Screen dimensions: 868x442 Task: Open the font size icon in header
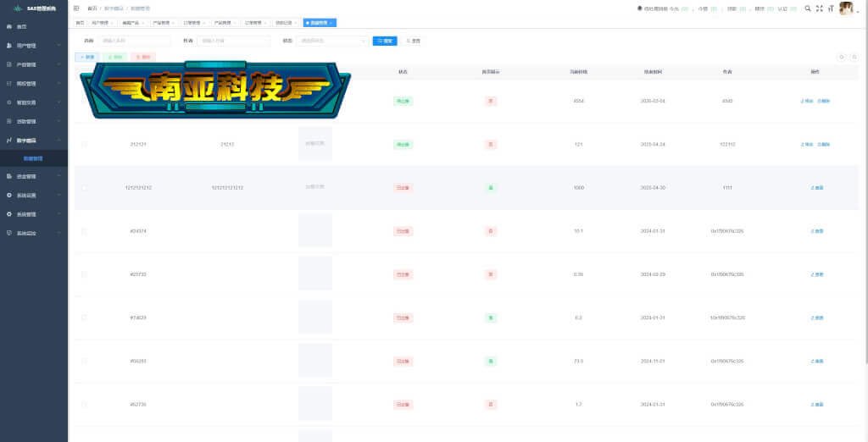831,8
